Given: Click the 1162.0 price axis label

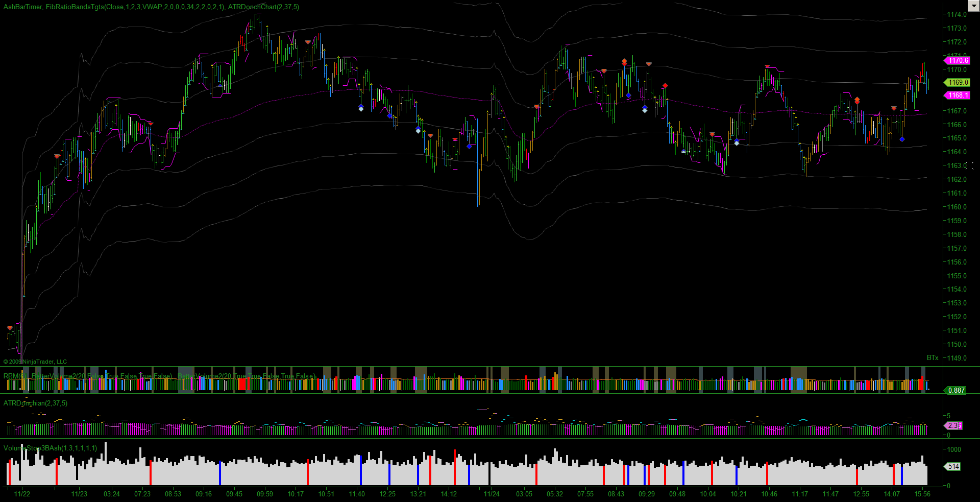Looking at the screenshot, I should pos(957,179).
